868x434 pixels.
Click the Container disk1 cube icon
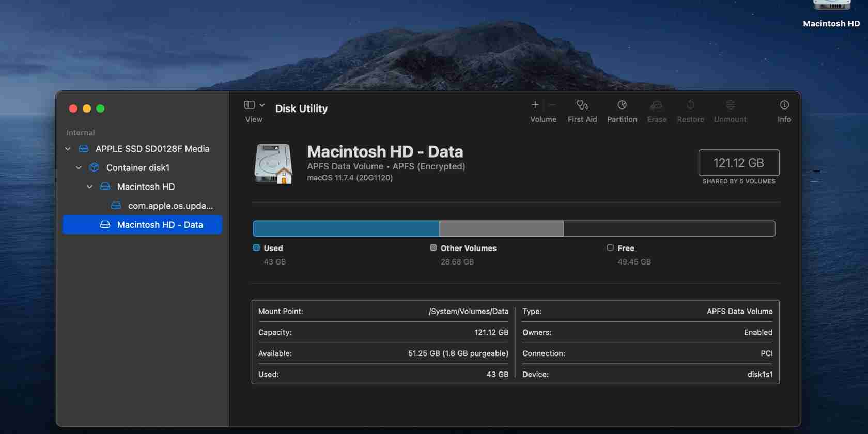coord(94,167)
